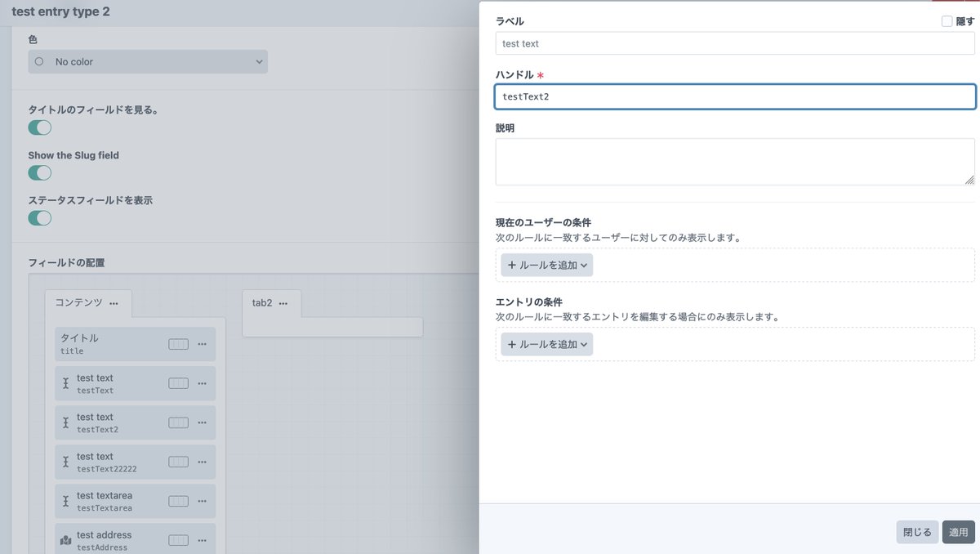Click the フィールドの配置 label
The image size is (980, 554).
(x=66, y=263)
